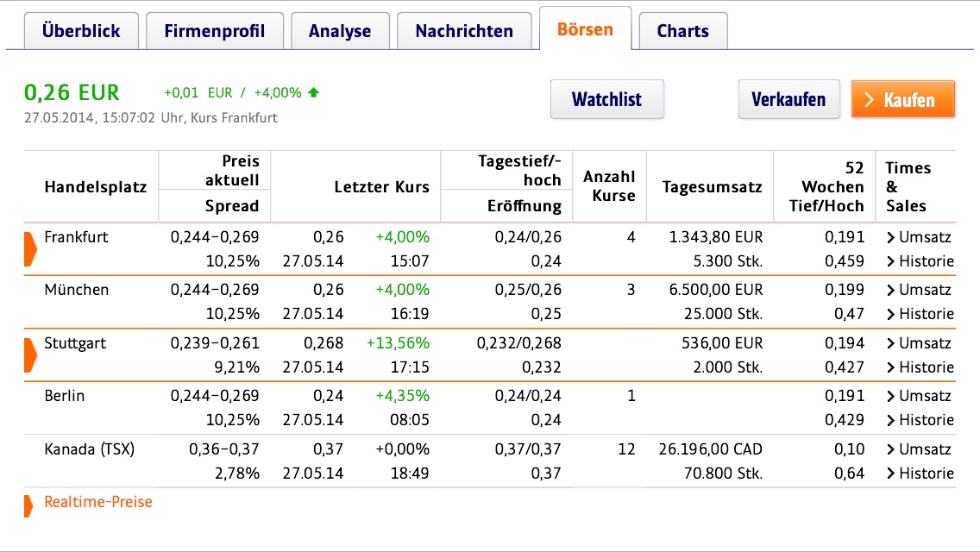This screenshot has height=552, width=980.
Task: Open Umsatz for the Stuttgart row
Action: tap(920, 343)
